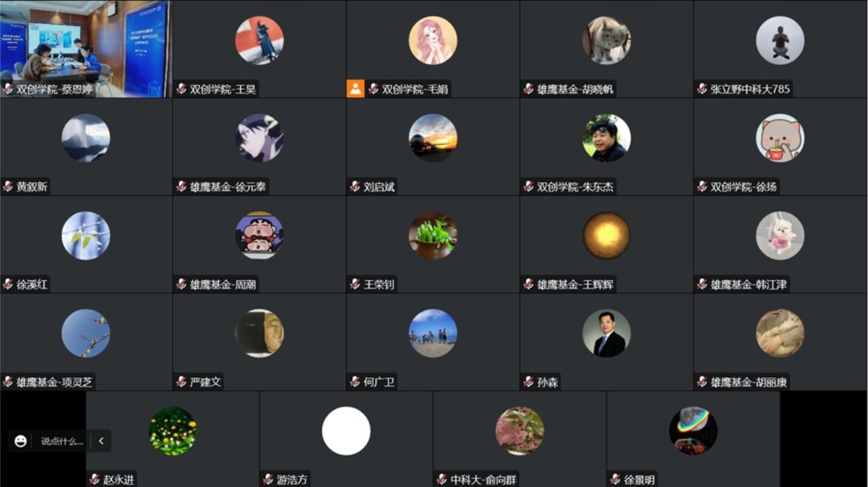Select the live video tile of 双创学院-蔡恩婷
Viewport: 868px width, 487px height.
point(86,49)
